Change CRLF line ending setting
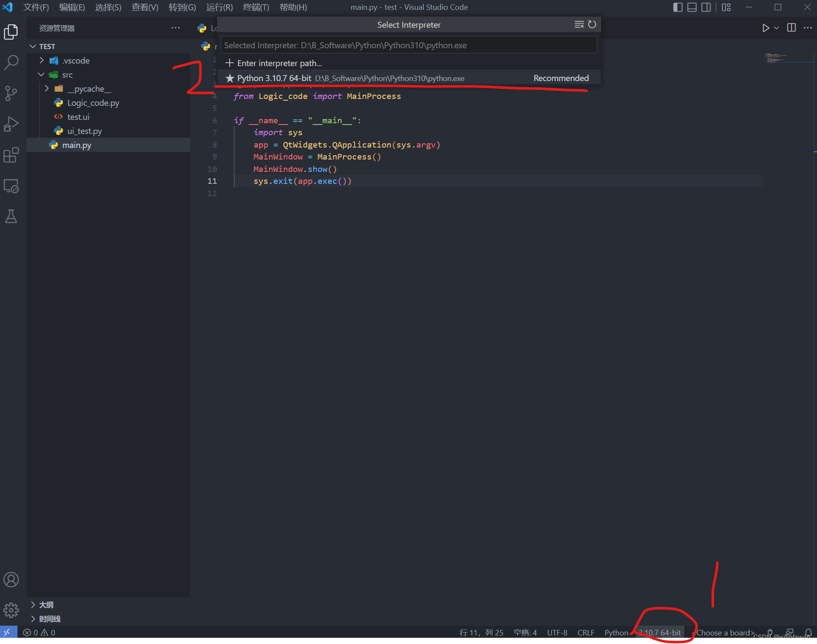This screenshot has height=644, width=817. tap(586, 632)
